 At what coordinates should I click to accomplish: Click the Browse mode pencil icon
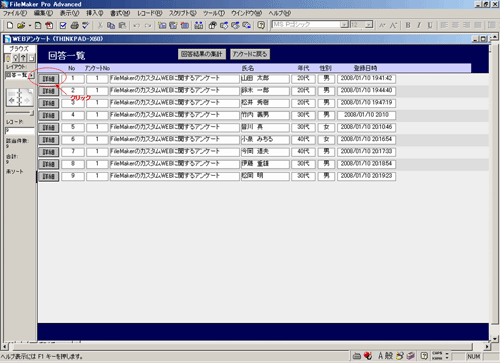(x=8, y=58)
